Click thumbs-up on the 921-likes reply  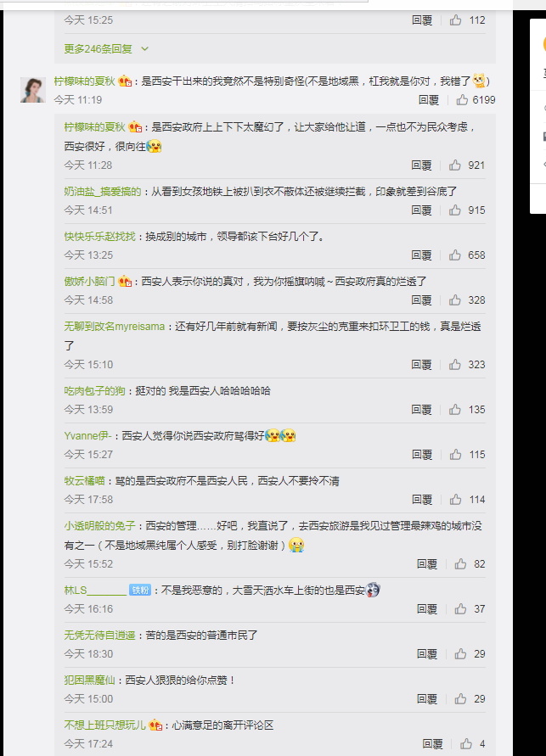click(x=455, y=165)
